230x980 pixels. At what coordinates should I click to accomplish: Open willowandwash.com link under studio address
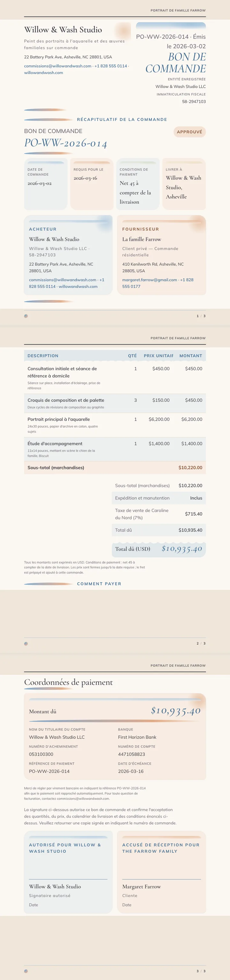click(x=43, y=73)
